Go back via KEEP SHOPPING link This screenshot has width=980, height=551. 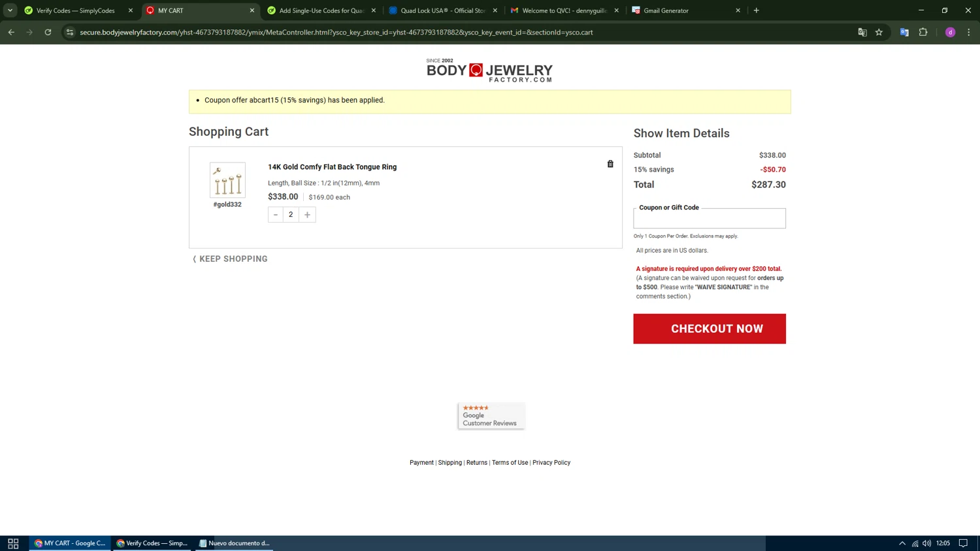click(x=230, y=259)
